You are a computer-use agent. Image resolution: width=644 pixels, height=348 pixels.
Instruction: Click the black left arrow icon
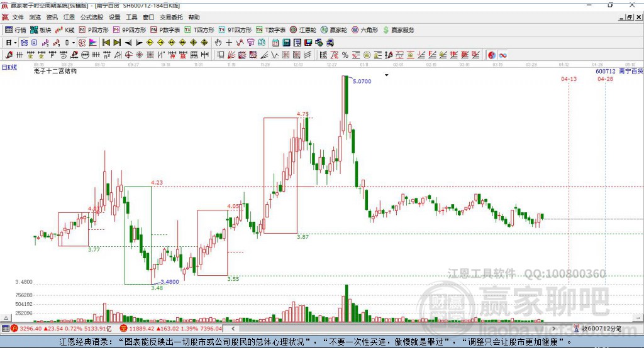click(x=128, y=43)
